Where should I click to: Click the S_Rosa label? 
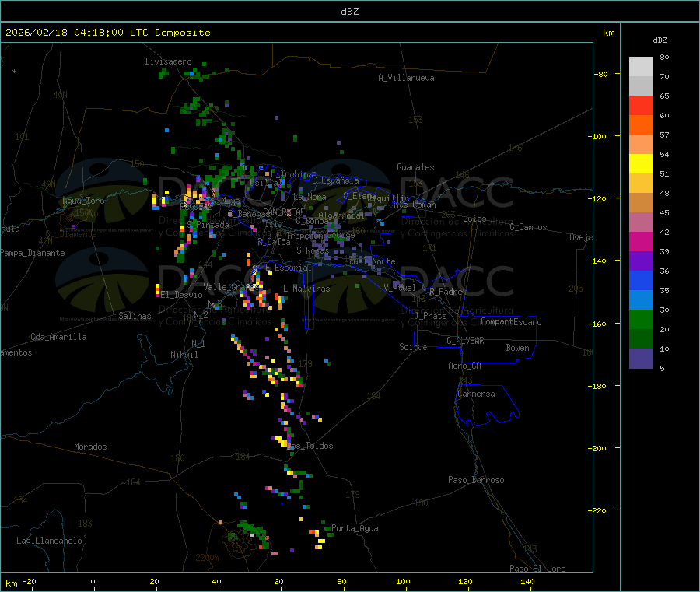pyautogui.click(x=313, y=250)
